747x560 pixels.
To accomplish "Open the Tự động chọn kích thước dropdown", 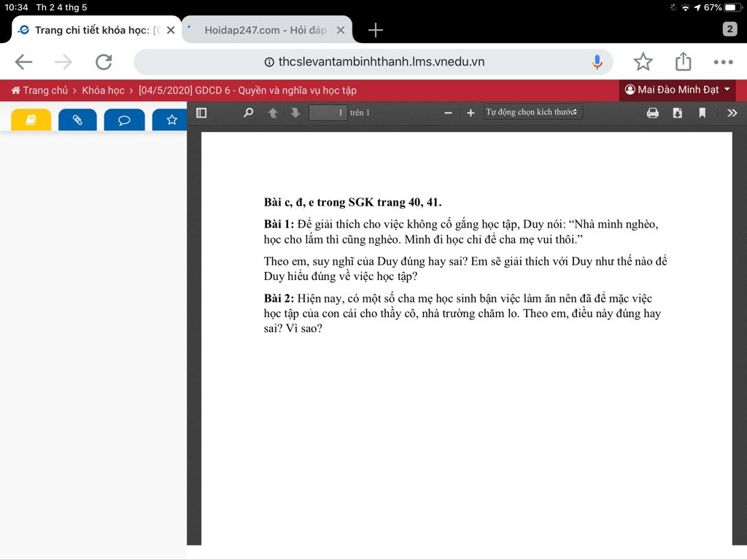I will point(533,112).
